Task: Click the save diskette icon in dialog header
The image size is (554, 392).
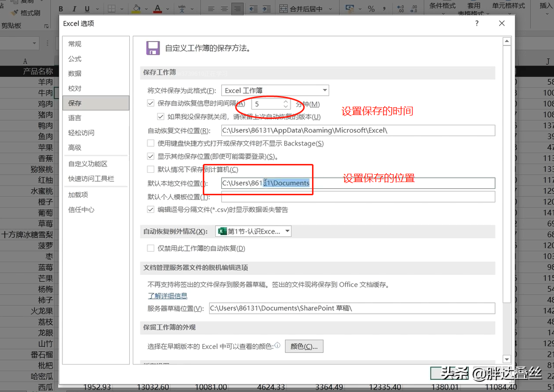Action: click(x=153, y=48)
